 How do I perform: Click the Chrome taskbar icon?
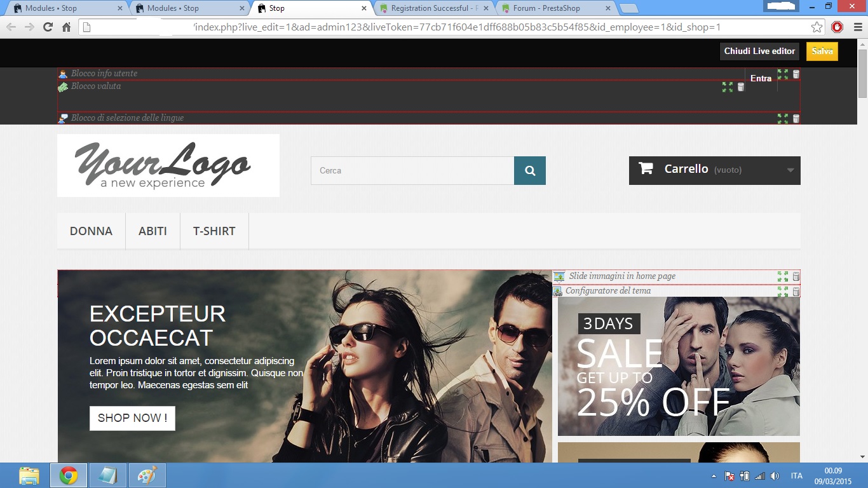[69, 475]
